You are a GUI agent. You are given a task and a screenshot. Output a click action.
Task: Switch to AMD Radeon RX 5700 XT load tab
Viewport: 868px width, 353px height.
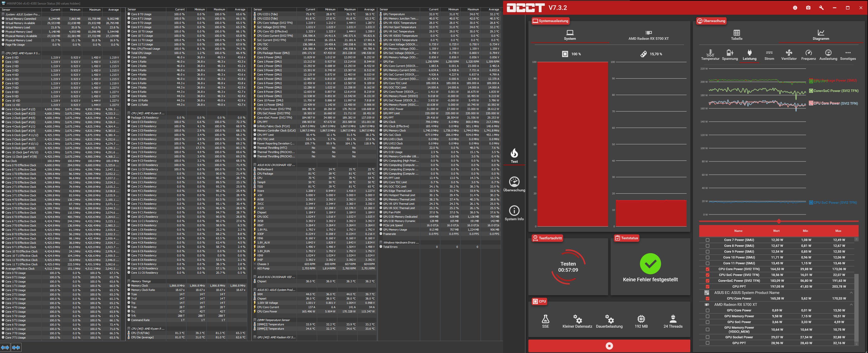click(x=648, y=35)
